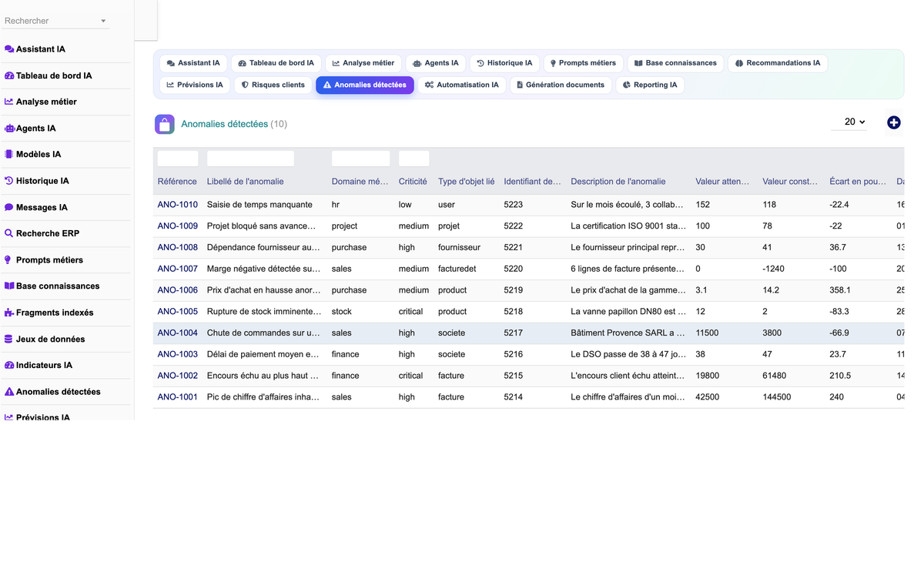
Task: Open the Historique IA tab
Action: pos(504,63)
